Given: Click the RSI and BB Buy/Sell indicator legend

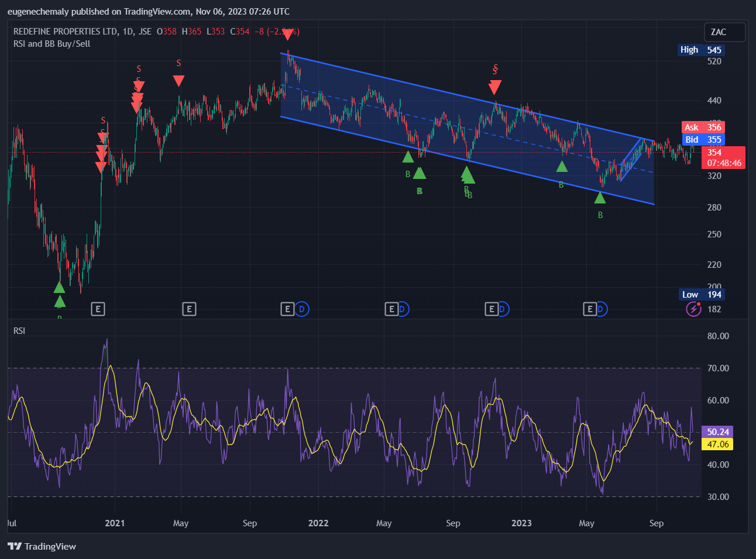Looking at the screenshot, I should pyautogui.click(x=52, y=44).
